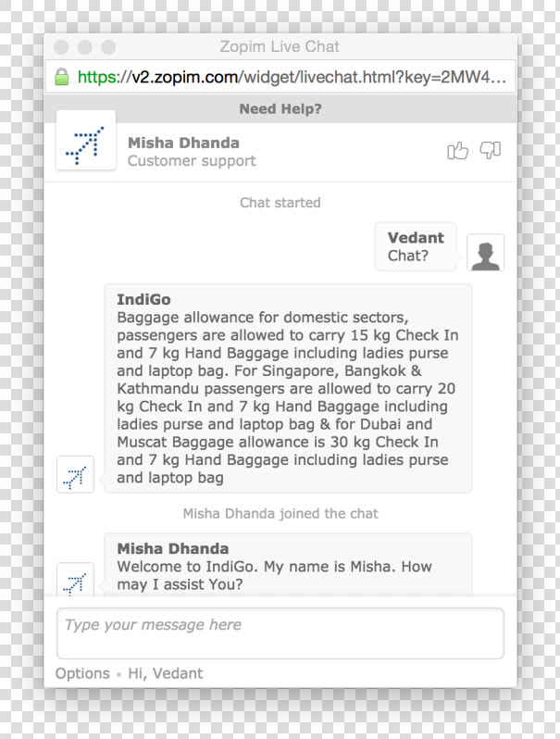Click the Misha Dhanda agent name
560x739 pixels.
pos(183,143)
